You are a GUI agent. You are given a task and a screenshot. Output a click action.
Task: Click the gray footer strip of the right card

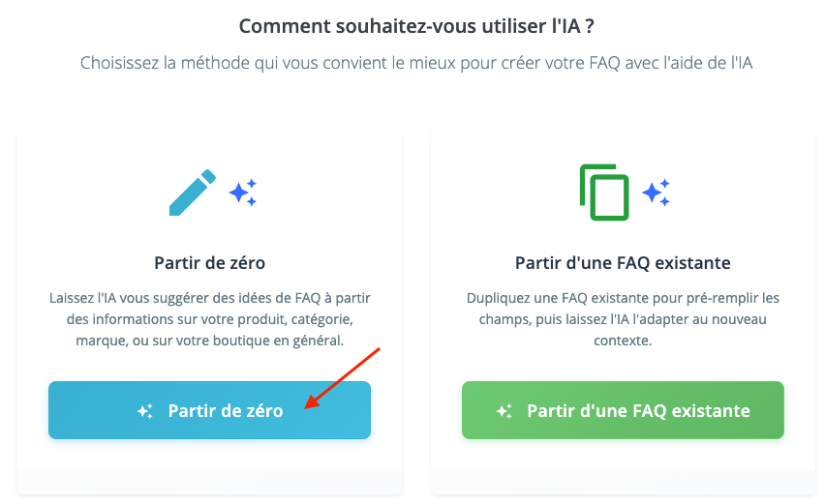coord(623,481)
